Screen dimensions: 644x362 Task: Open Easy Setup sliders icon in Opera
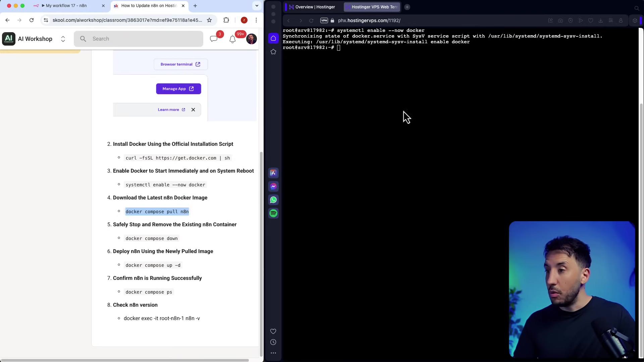click(x=611, y=20)
